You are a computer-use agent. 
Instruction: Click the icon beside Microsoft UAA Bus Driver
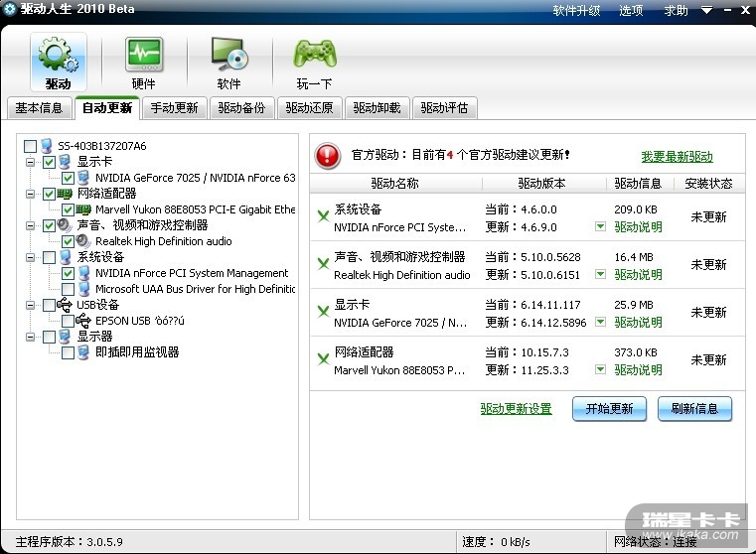pyautogui.click(x=83, y=289)
